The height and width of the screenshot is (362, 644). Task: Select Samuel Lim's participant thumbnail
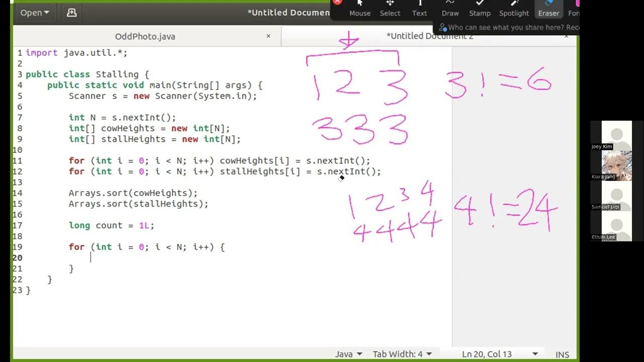pyautogui.click(x=616, y=196)
